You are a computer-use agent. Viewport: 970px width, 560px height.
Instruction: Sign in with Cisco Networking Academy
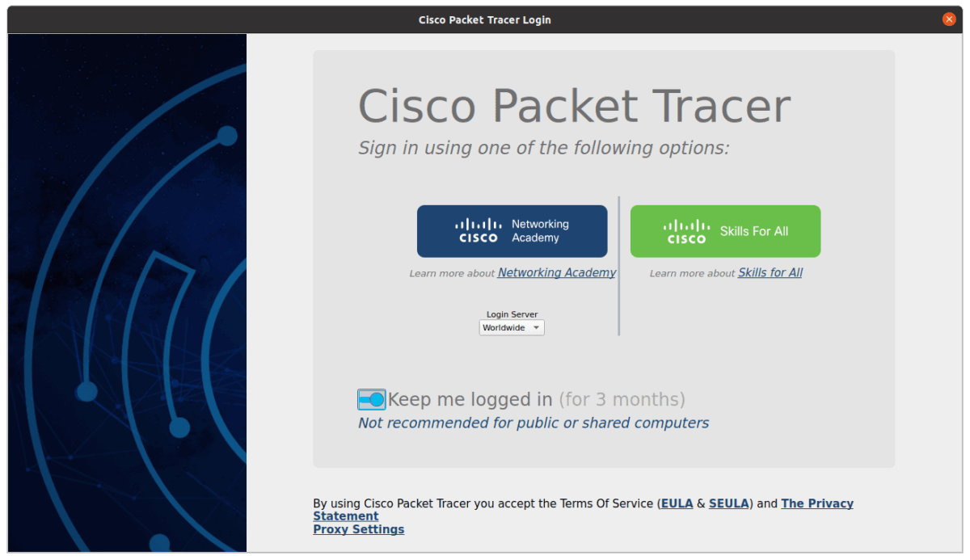512,231
